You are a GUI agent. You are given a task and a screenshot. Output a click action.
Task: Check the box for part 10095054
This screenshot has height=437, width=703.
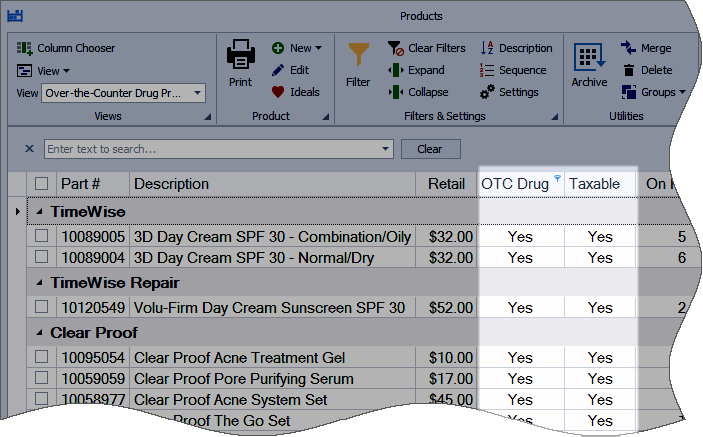click(42, 356)
